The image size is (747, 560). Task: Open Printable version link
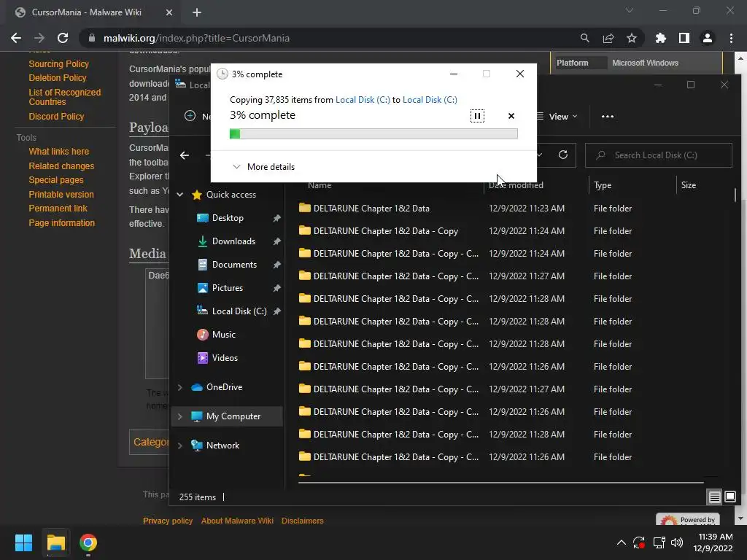pyautogui.click(x=61, y=194)
